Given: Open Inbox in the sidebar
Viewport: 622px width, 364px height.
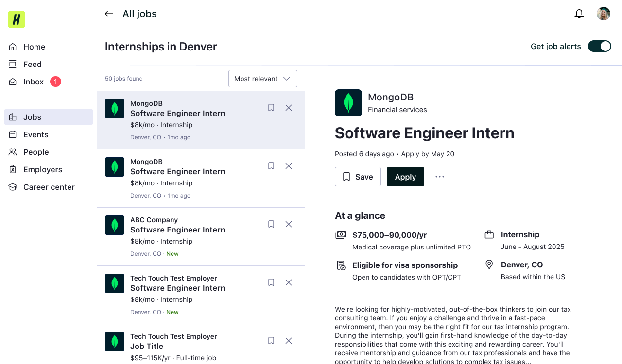Looking at the screenshot, I should pos(49,82).
